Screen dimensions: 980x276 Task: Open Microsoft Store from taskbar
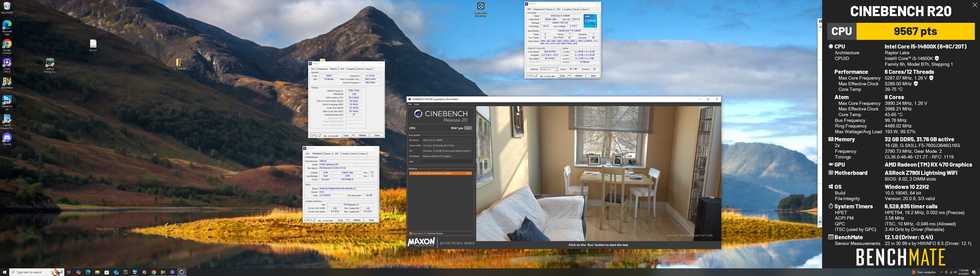(x=107, y=272)
